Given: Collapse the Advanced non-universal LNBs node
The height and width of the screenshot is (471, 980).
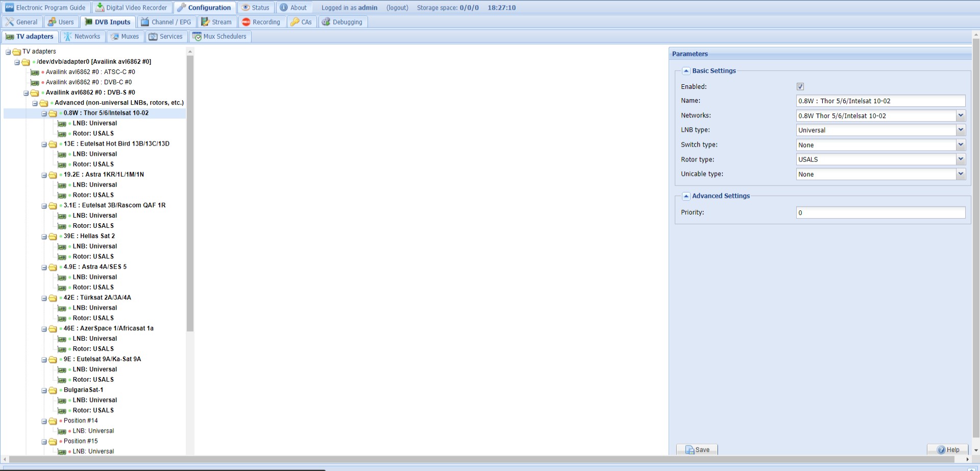Looking at the screenshot, I should [x=35, y=103].
